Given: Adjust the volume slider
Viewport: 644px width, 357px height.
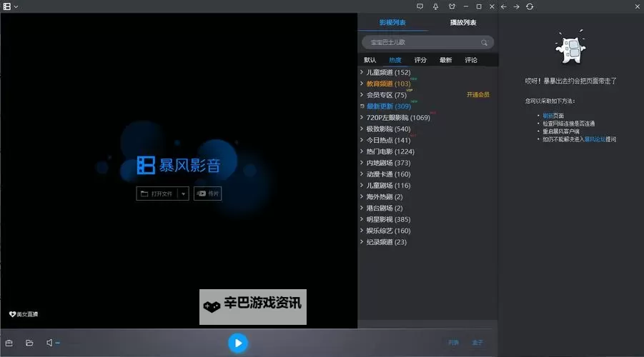Looking at the screenshot, I should (x=57, y=343).
